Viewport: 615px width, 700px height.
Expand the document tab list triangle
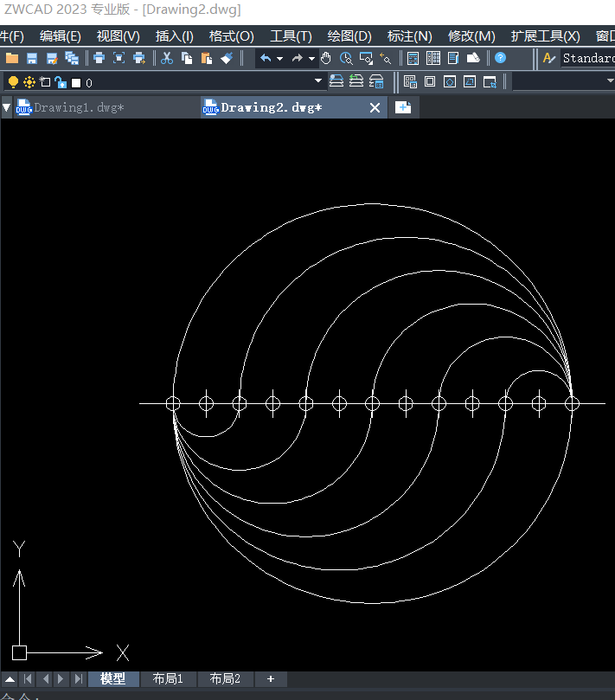coord(6,107)
